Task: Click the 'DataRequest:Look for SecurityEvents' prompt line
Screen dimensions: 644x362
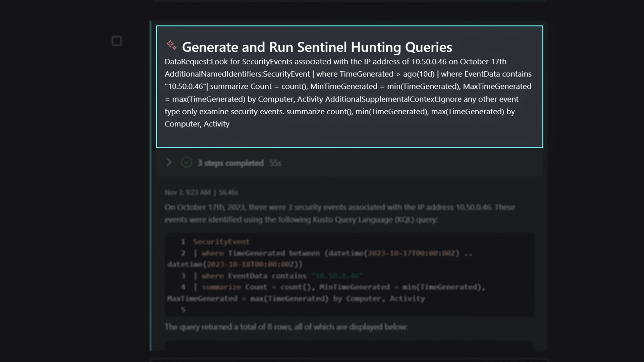Action: pyautogui.click(x=335, y=62)
